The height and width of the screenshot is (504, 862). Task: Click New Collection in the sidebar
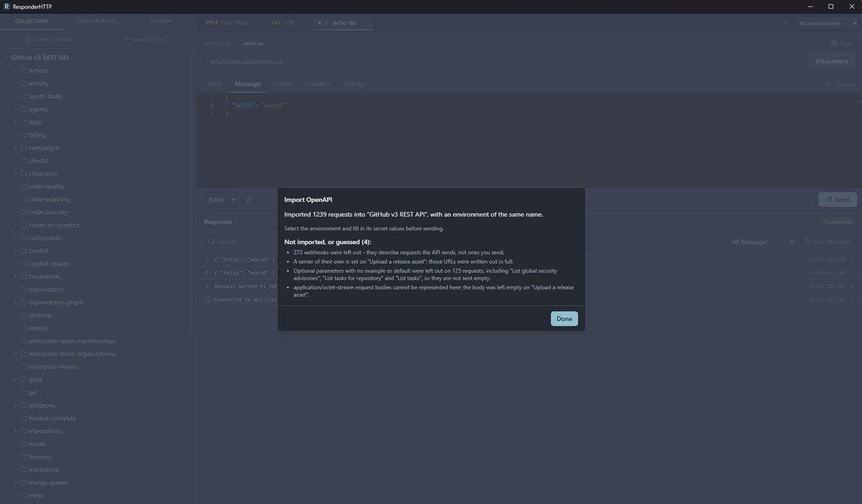[145, 40]
